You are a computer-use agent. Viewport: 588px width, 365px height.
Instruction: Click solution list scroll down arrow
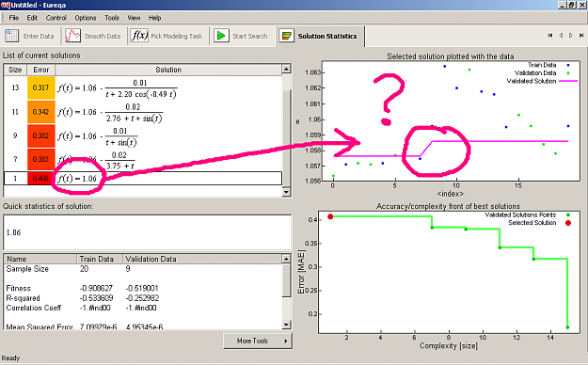(x=286, y=192)
